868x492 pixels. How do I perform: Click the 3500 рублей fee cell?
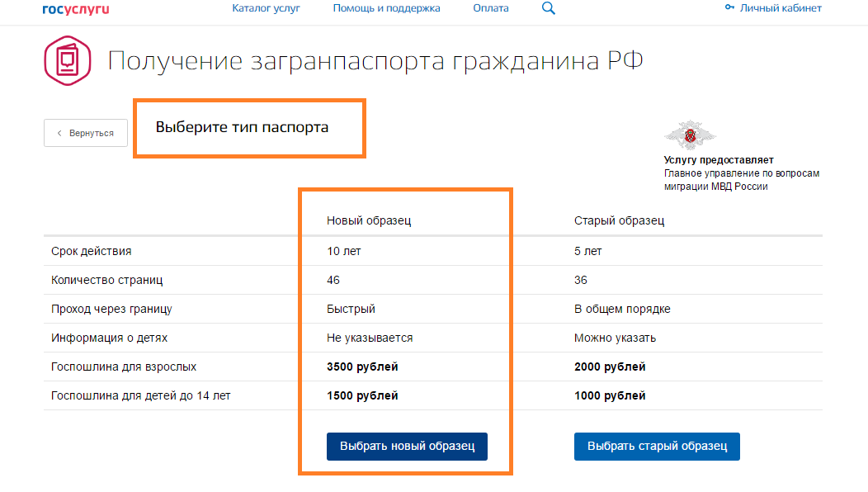click(362, 367)
